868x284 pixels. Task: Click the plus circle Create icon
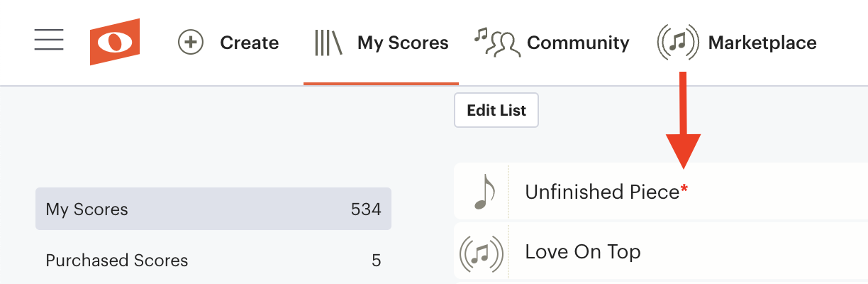tap(190, 43)
